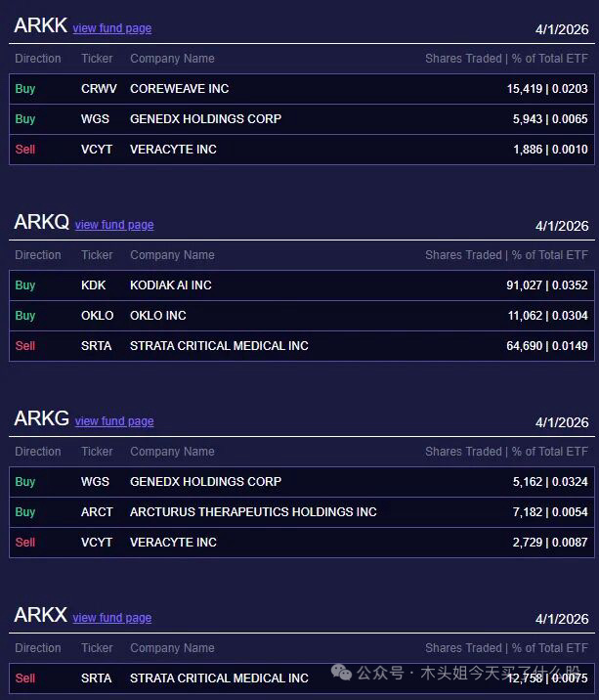Screen dimensions: 599x700
Task: Select value 1,886 | 0.0010
Action: [550, 150]
